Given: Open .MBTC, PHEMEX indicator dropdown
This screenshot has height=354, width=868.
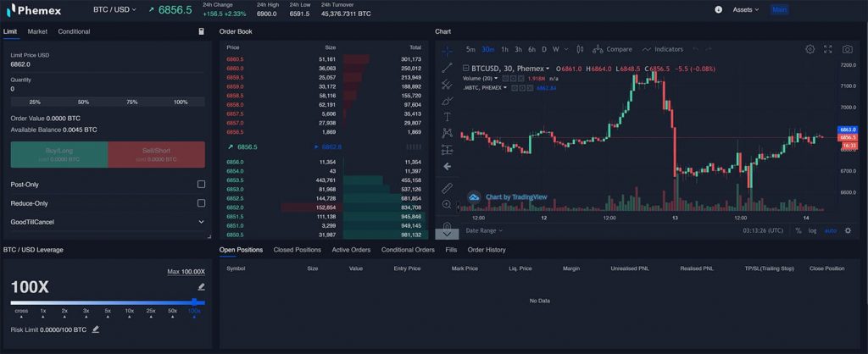Looking at the screenshot, I should [505, 87].
